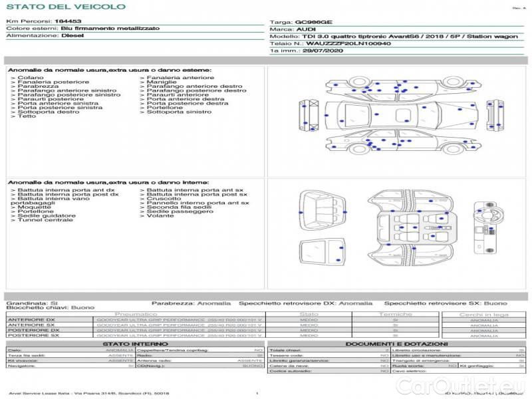The height and width of the screenshot is (399, 532).
Task: Select the STATO INTERNO section header
Action: pyautogui.click(x=136, y=344)
